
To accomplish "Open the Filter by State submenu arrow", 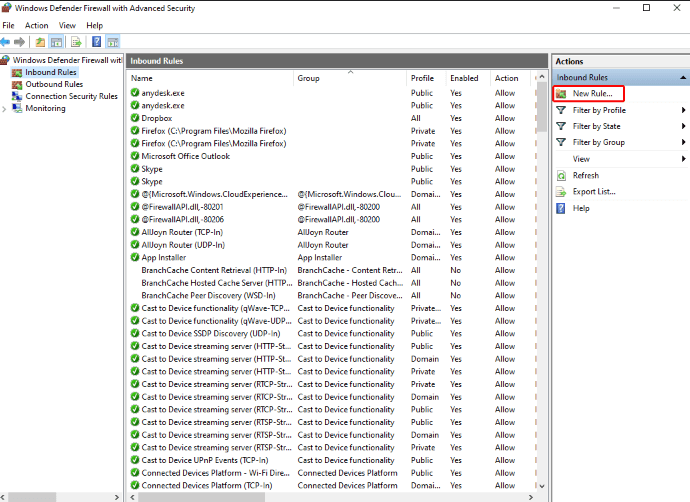I will 683,126.
